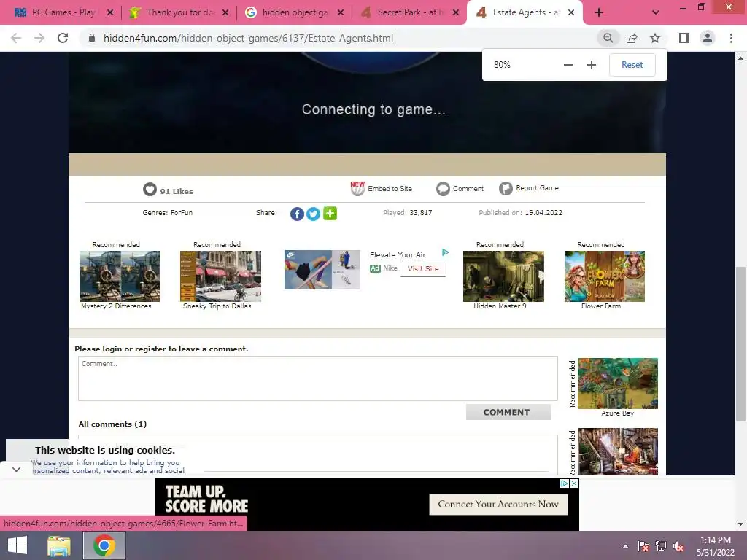Screen dimensions: 747x560
Task: Open File Explorer from taskbar
Action: pyautogui.click(x=59, y=545)
